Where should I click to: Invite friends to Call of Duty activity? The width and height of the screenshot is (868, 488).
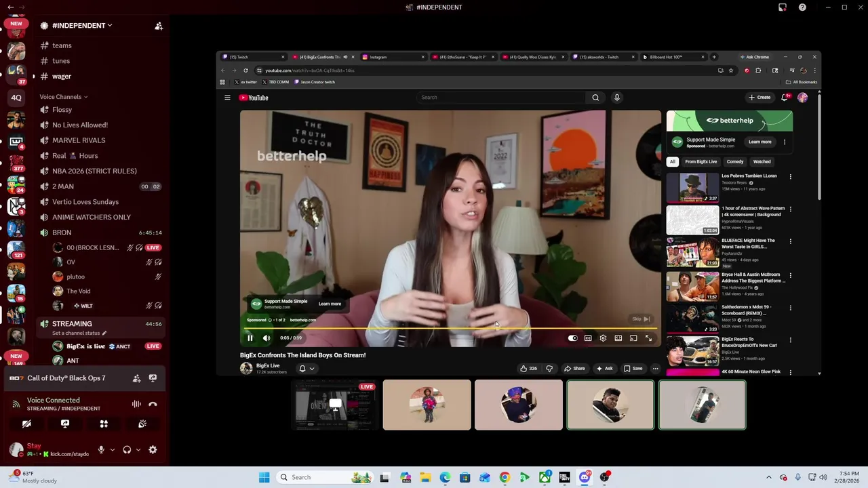136,378
